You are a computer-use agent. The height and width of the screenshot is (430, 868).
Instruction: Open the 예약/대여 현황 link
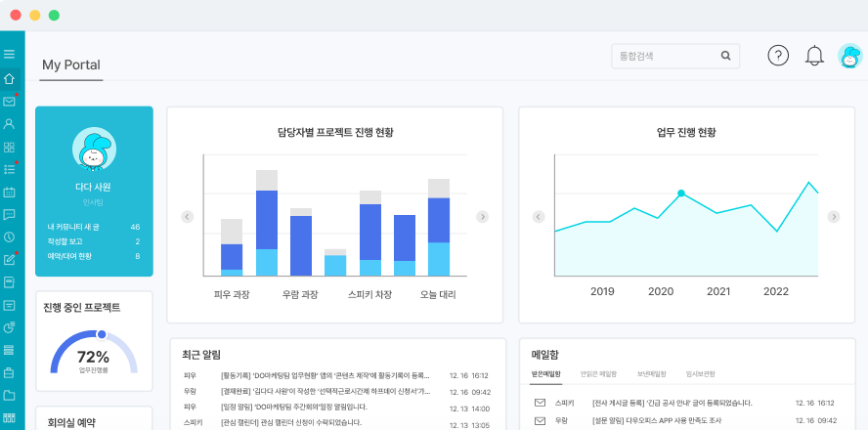(x=94, y=256)
